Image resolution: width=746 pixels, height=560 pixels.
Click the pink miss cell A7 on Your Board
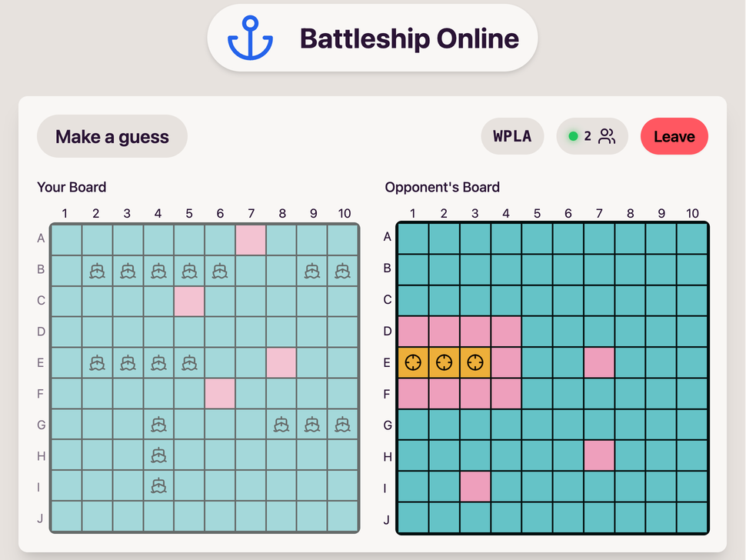(251, 240)
